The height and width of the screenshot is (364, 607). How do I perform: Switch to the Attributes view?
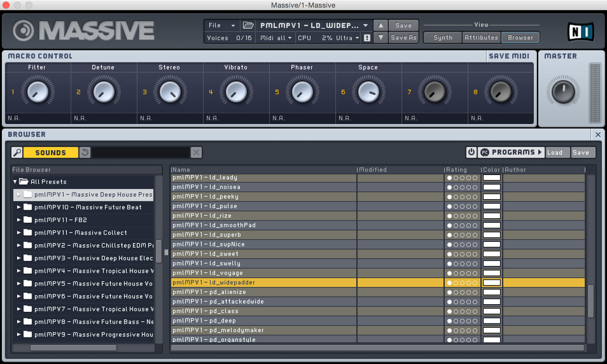click(x=481, y=38)
